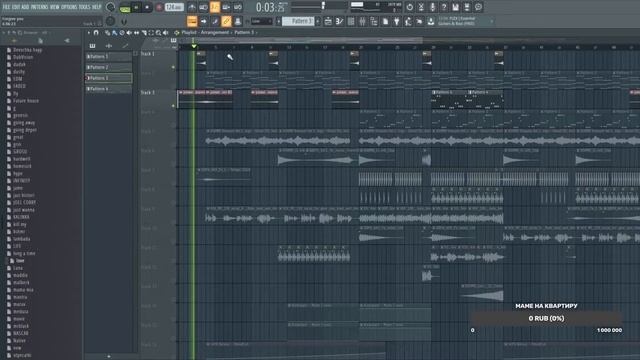
Task: Open the FILE menu
Action: tap(6, 7)
